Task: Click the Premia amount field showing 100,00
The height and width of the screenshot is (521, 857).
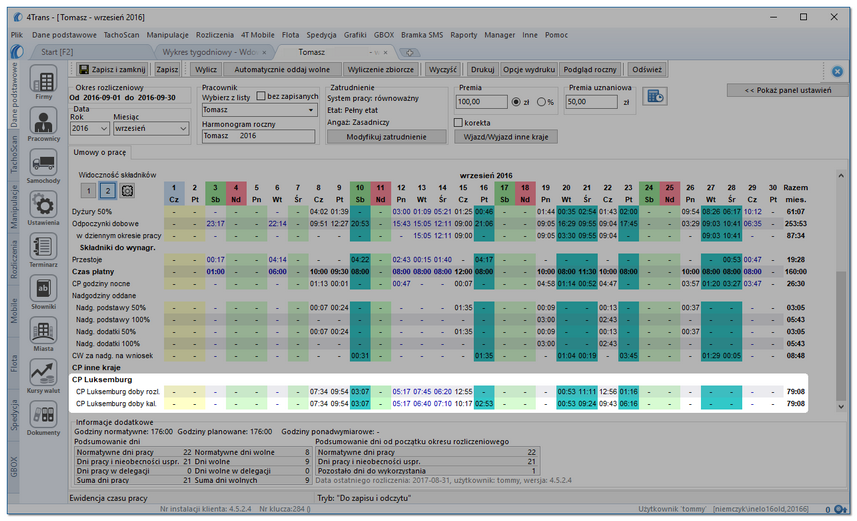Action: point(482,102)
